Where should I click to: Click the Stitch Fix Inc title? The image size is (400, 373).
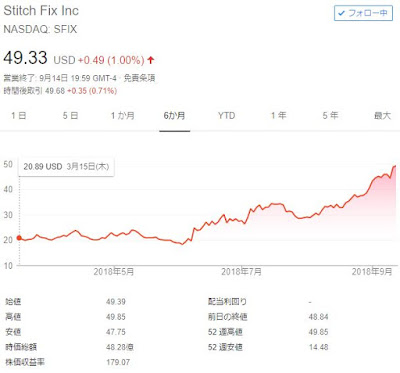[41, 11]
